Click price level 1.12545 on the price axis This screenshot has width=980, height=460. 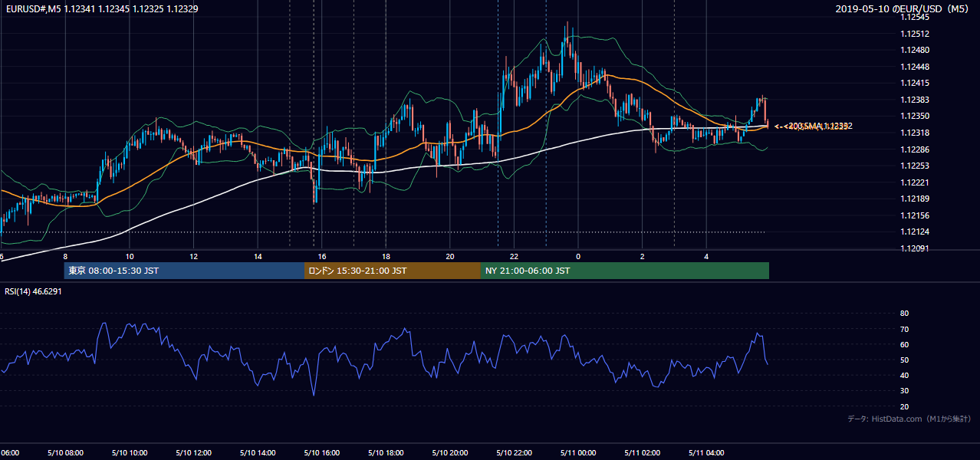(x=914, y=17)
